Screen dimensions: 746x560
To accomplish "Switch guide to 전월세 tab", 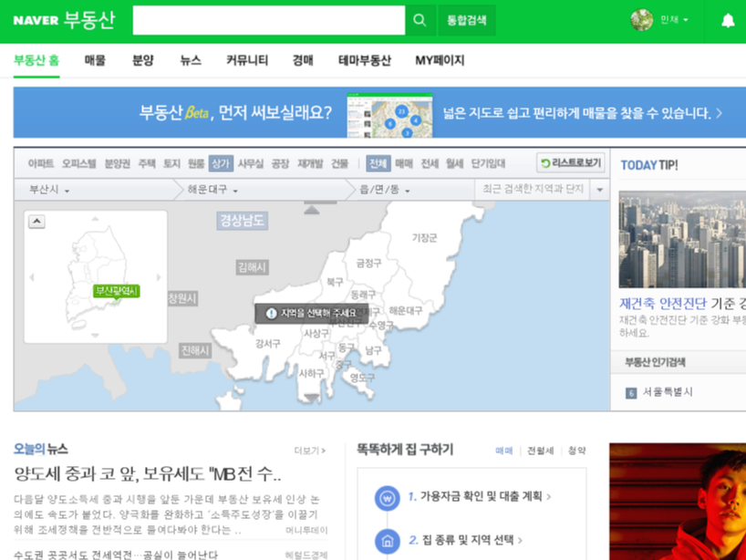I will [541, 451].
